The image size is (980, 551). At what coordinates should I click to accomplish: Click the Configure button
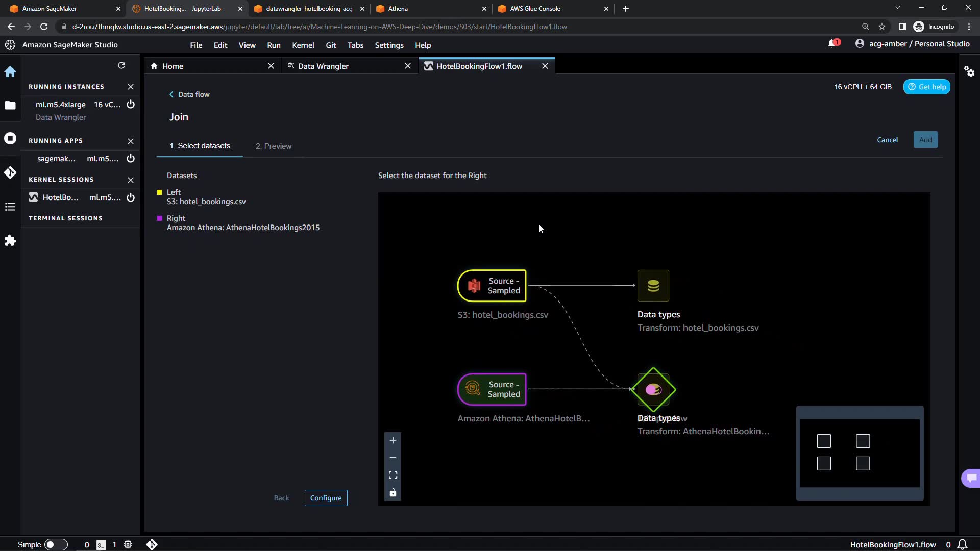pos(326,498)
